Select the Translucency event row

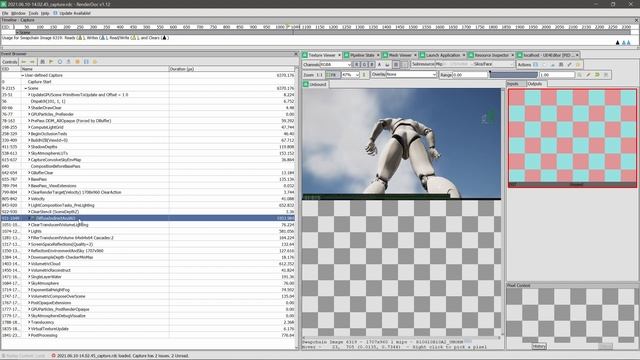coord(148,322)
